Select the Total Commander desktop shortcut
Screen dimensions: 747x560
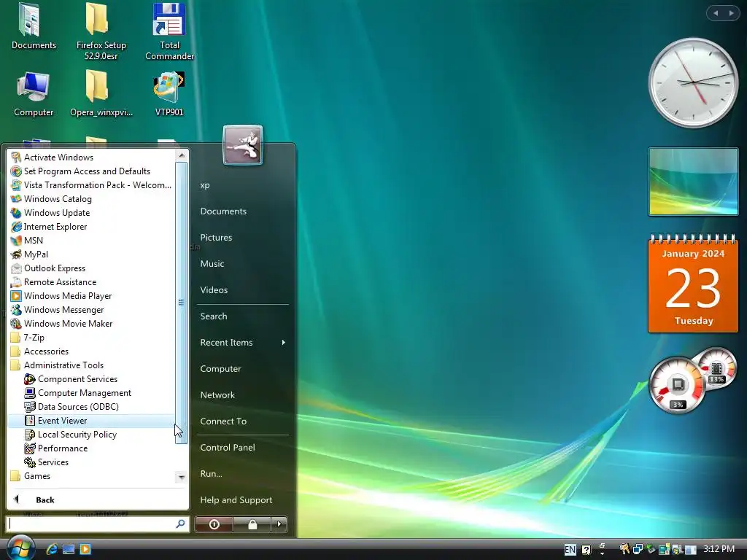pyautogui.click(x=169, y=31)
